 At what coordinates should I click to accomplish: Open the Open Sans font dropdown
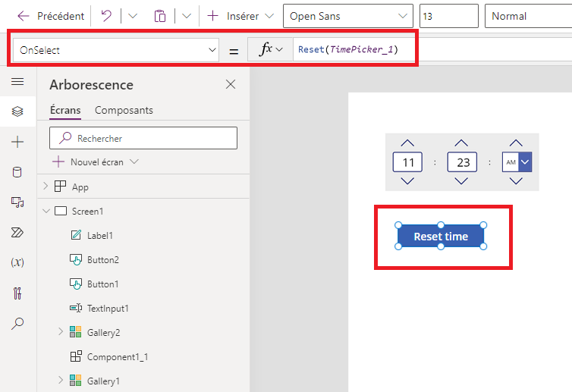point(348,16)
